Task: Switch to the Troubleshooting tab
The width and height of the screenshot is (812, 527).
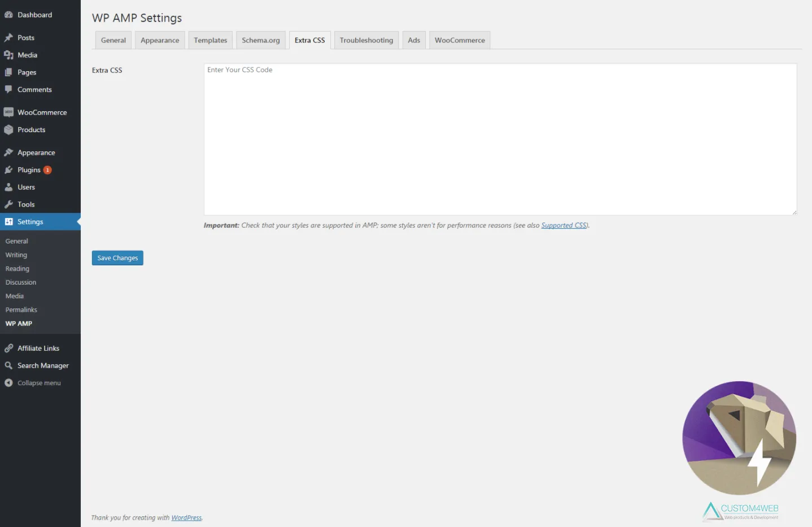Action: point(366,40)
